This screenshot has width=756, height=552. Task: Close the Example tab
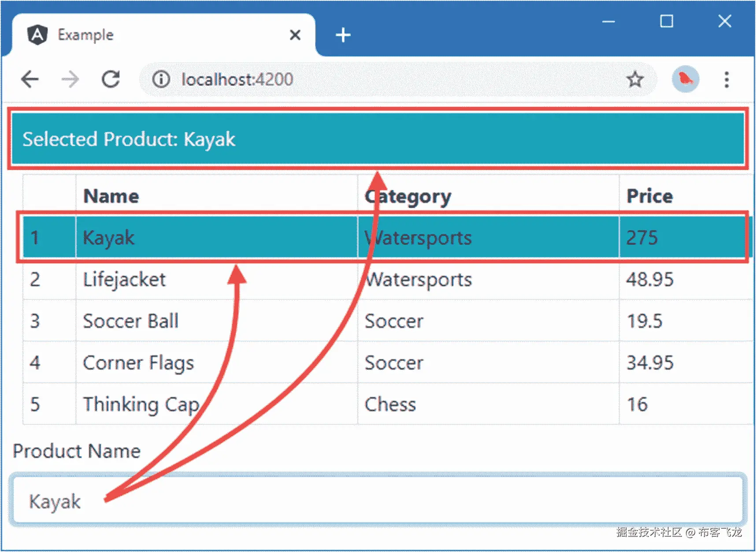click(x=295, y=35)
